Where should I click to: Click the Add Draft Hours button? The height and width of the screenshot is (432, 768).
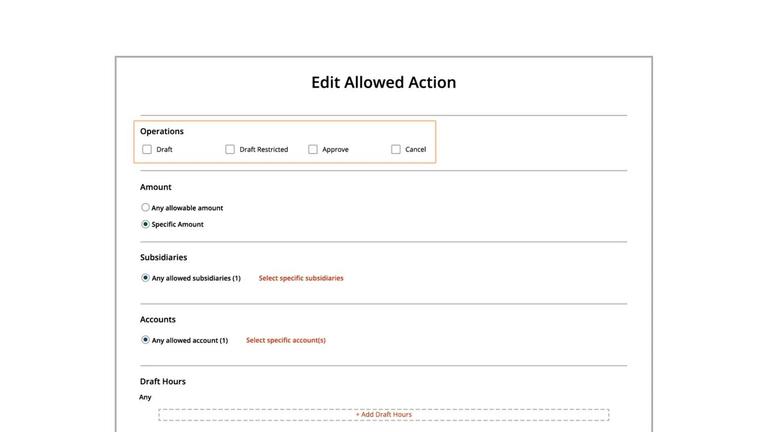point(384,415)
